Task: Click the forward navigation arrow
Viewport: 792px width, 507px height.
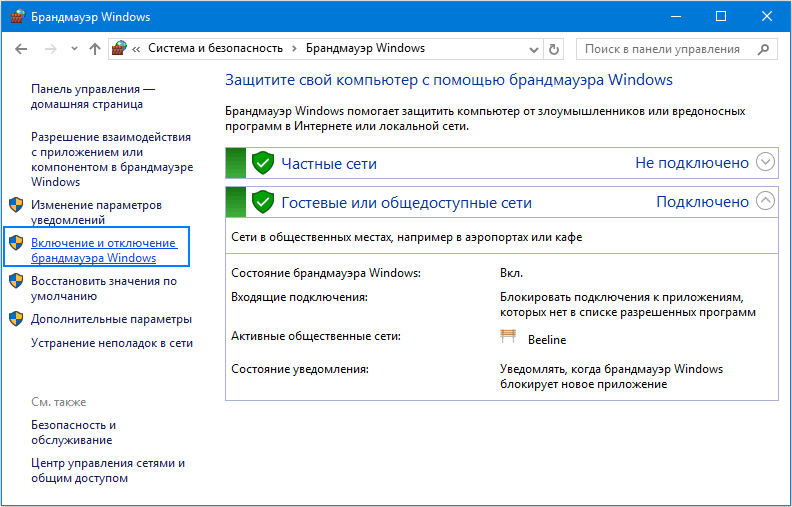Action: [48, 49]
